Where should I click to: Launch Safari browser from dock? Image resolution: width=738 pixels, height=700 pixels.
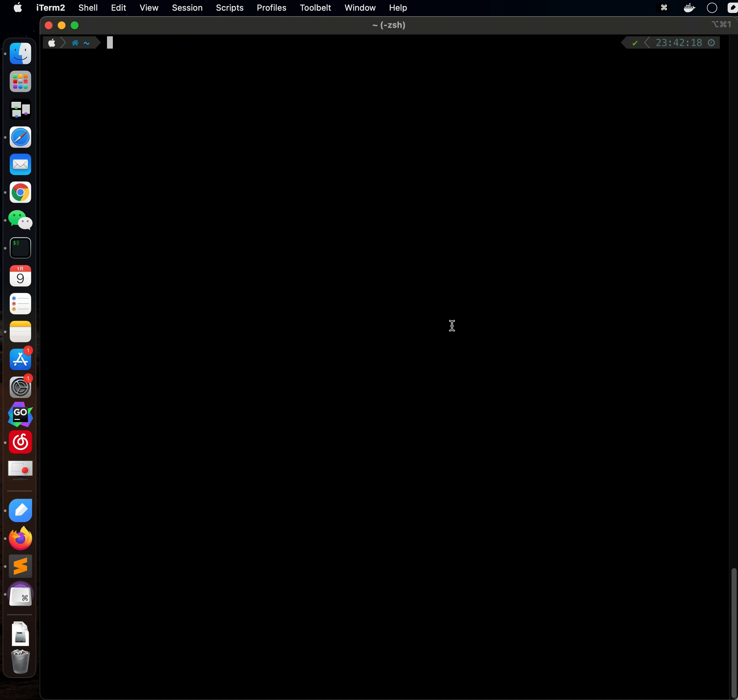(20, 137)
